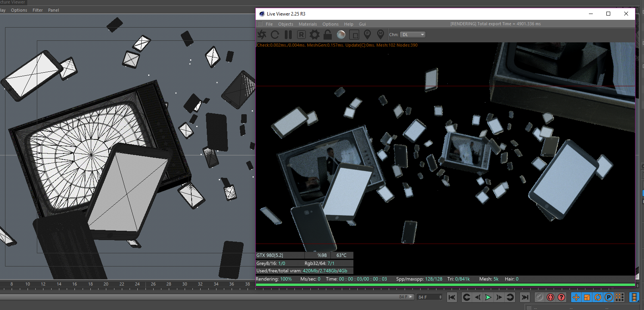Open the Materials menu in Live Viewer
This screenshot has height=310, width=644.
[x=308, y=24]
